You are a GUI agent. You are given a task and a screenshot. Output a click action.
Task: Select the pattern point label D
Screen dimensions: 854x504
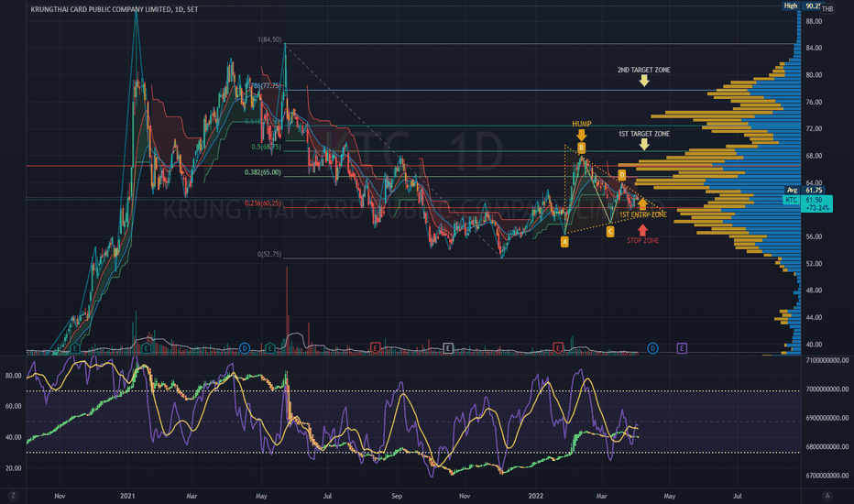tap(621, 175)
